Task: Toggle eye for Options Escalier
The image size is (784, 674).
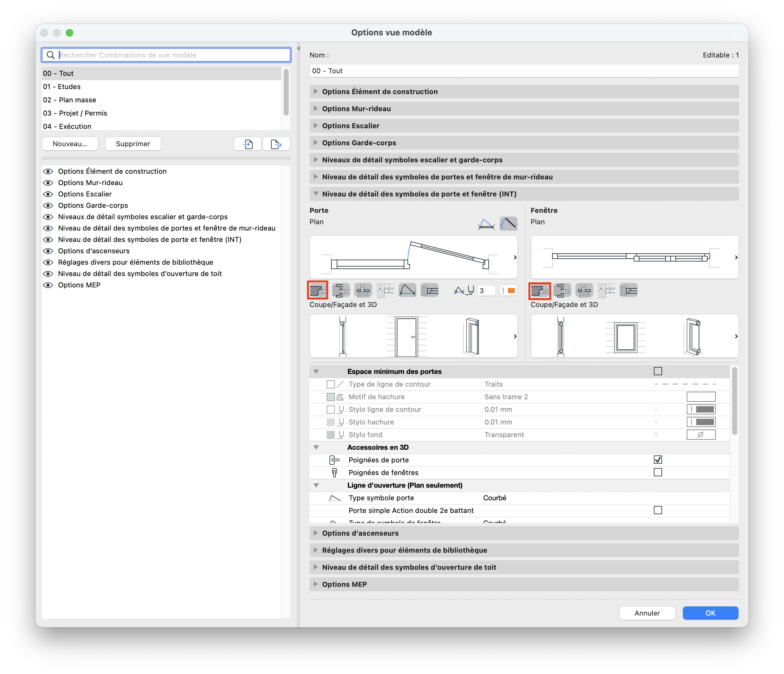Action: point(48,194)
